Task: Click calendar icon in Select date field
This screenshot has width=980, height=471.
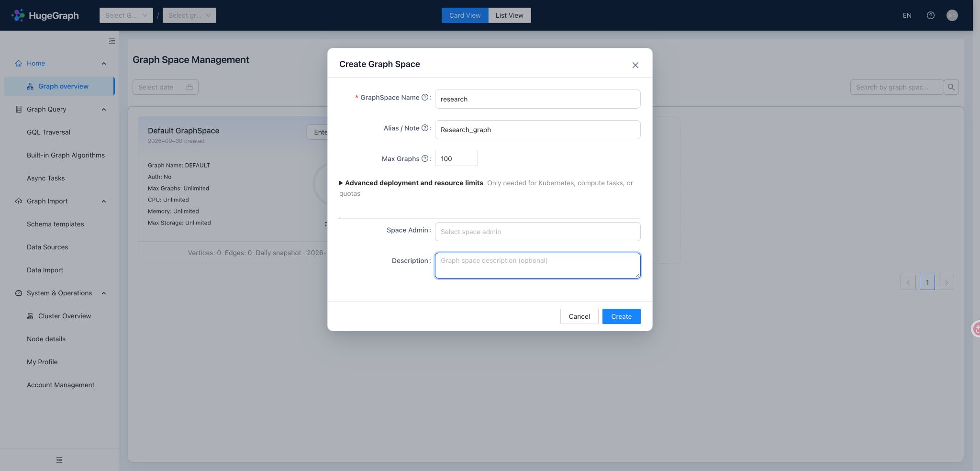Action: (189, 87)
